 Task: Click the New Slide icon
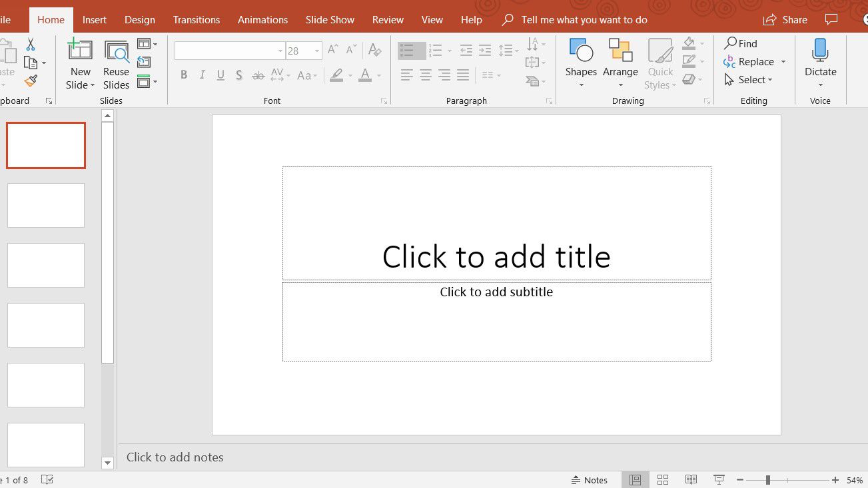(x=80, y=49)
